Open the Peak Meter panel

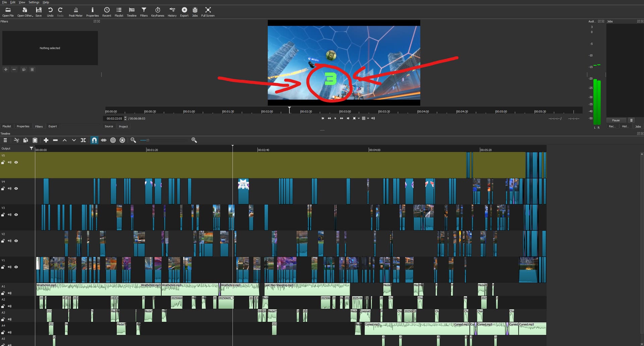pos(75,12)
